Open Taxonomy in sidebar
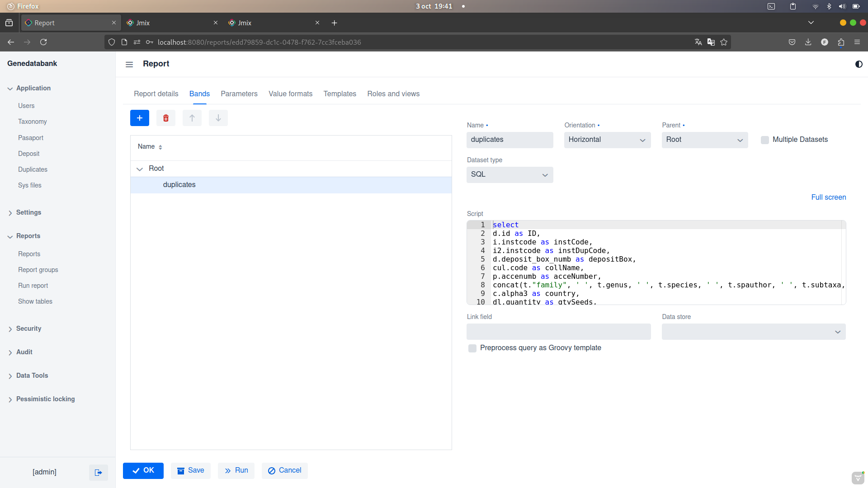868x488 pixels. pos(32,122)
